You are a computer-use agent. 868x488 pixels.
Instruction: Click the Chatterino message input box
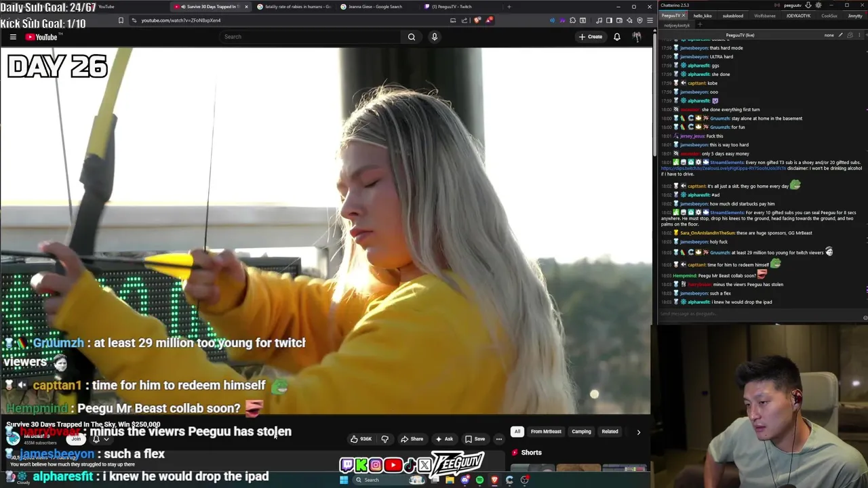[x=759, y=314]
